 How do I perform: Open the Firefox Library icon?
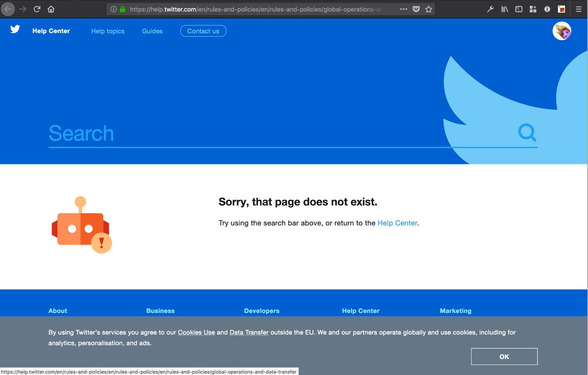[504, 9]
